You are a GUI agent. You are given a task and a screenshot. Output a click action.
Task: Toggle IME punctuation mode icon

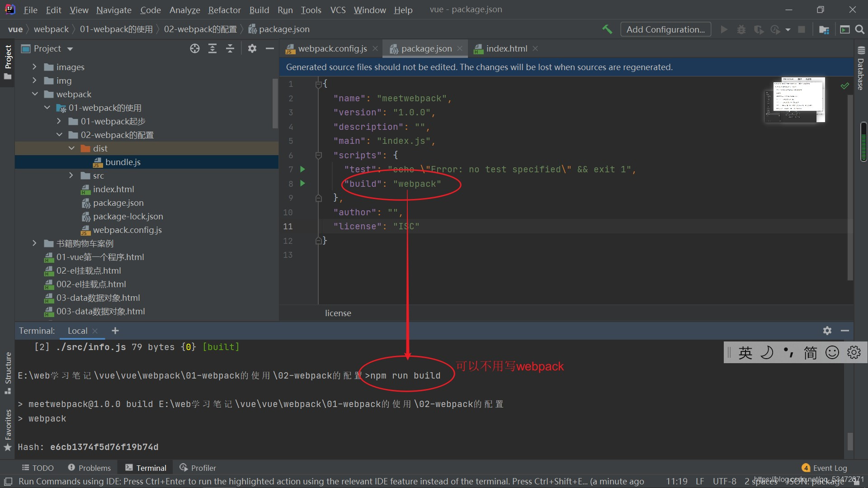[788, 352]
